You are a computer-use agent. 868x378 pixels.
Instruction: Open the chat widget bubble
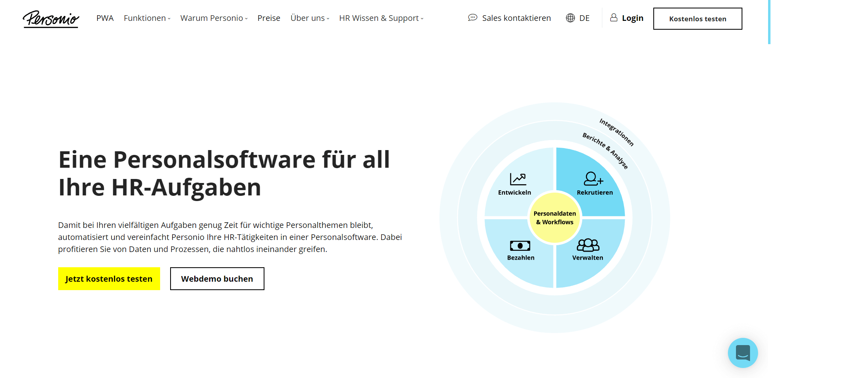(743, 353)
